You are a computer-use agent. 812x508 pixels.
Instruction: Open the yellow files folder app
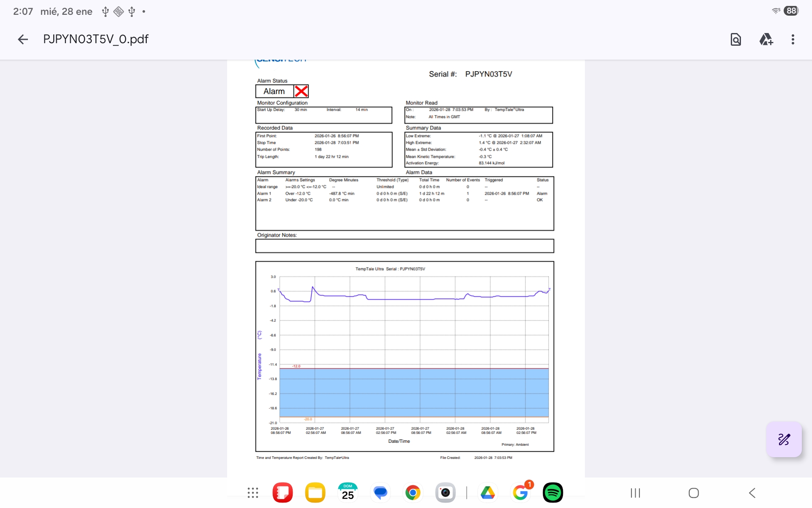tap(315, 493)
